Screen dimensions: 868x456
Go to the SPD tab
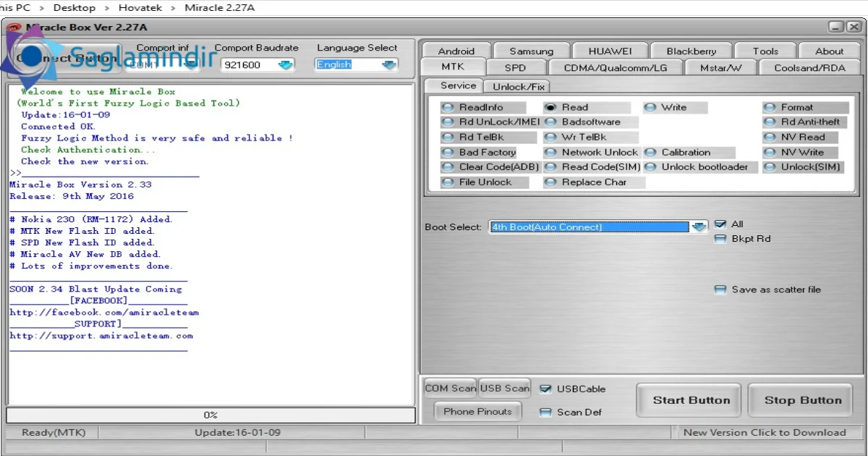tap(516, 67)
